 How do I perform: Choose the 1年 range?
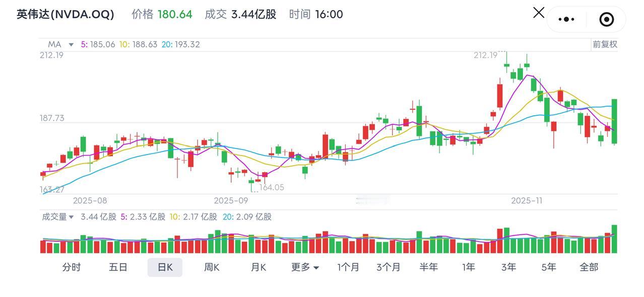[x=469, y=267]
